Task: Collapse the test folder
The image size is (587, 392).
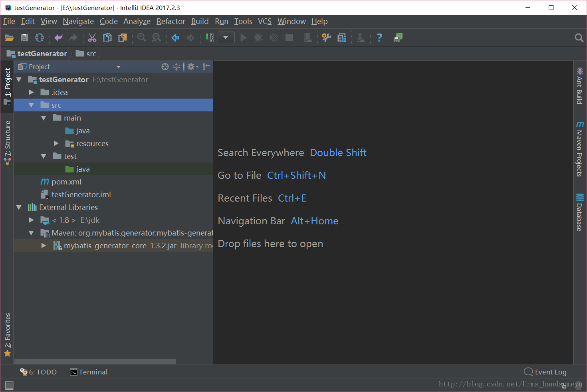Action: [44, 156]
